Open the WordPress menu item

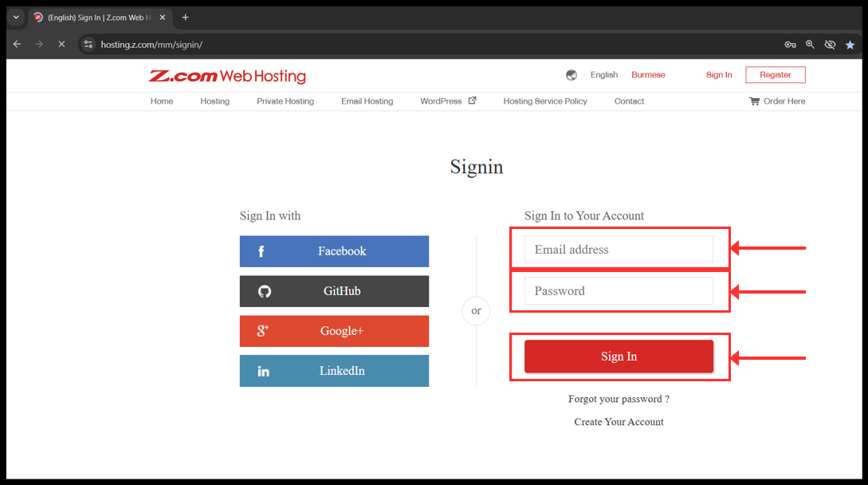(x=441, y=101)
